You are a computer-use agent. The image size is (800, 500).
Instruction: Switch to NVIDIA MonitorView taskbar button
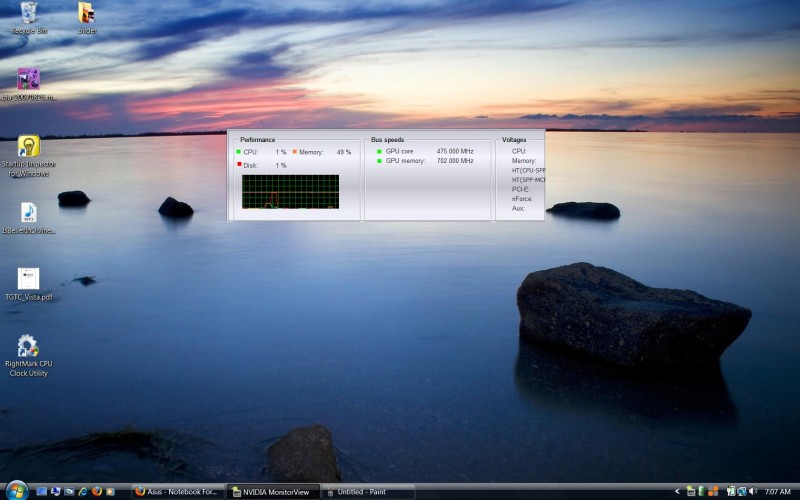[x=275, y=492]
